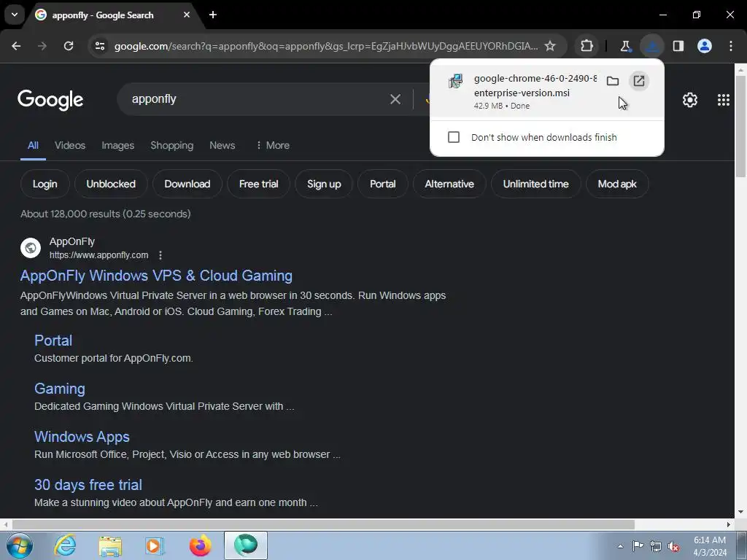Screen dimensions: 747x560
Task: Click the muted volume tray icon
Action: 673,546
